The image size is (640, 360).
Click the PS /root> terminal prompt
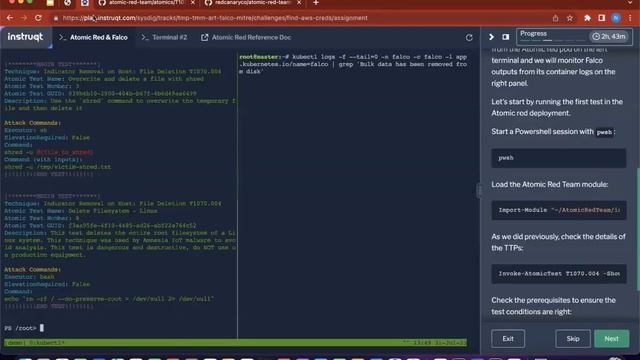pyautogui.click(x=24, y=328)
